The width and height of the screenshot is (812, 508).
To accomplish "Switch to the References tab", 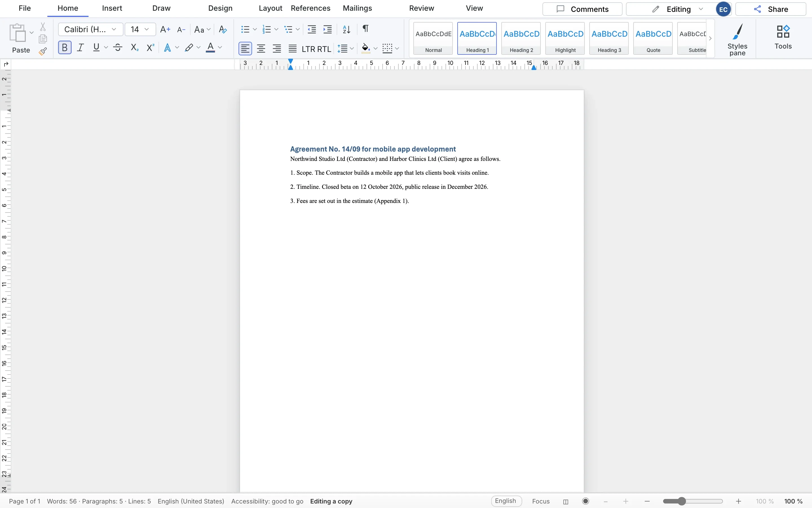I will click(x=310, y=8).
